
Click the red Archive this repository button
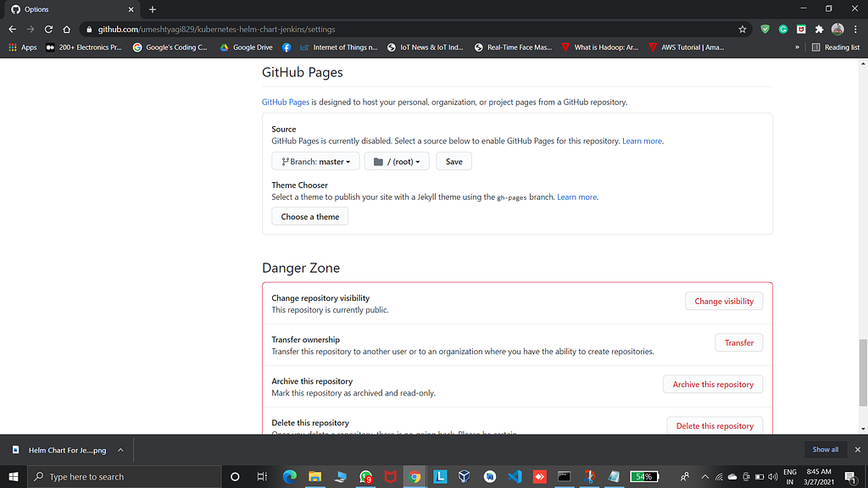[x=713, y=384]
